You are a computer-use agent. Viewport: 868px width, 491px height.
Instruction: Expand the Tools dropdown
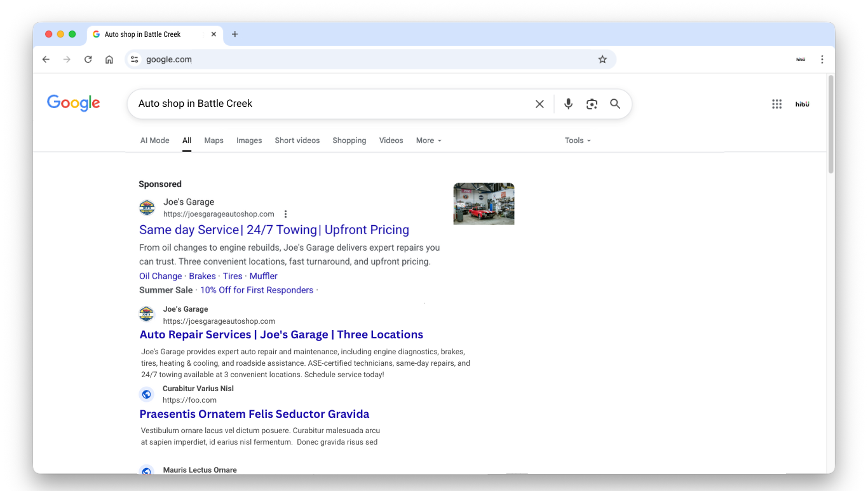[577, 141]
